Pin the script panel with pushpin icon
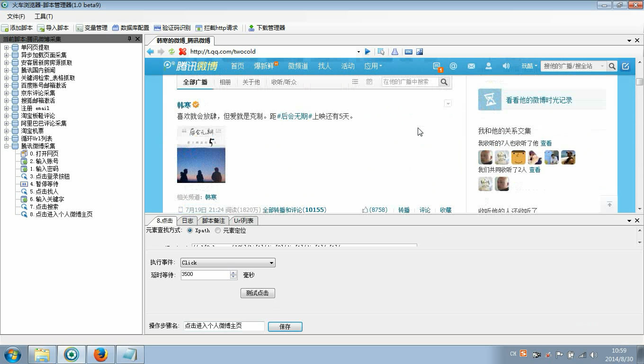This screenshot has height=364, width=644. 129,39
